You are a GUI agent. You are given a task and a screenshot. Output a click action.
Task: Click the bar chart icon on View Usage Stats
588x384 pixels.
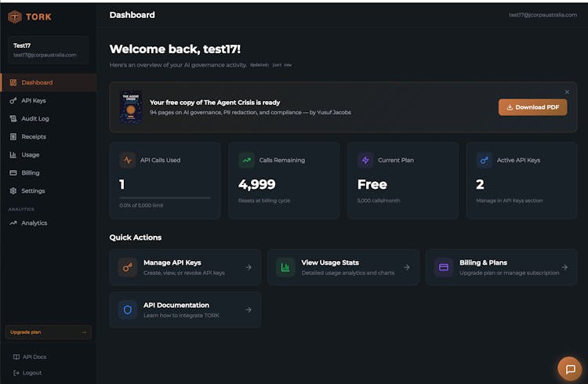[285, 267]
